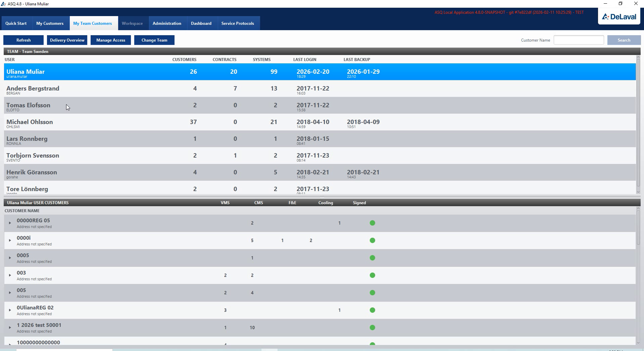
Task: Click the DeLaval logo
Action: (x=619, y=17)
